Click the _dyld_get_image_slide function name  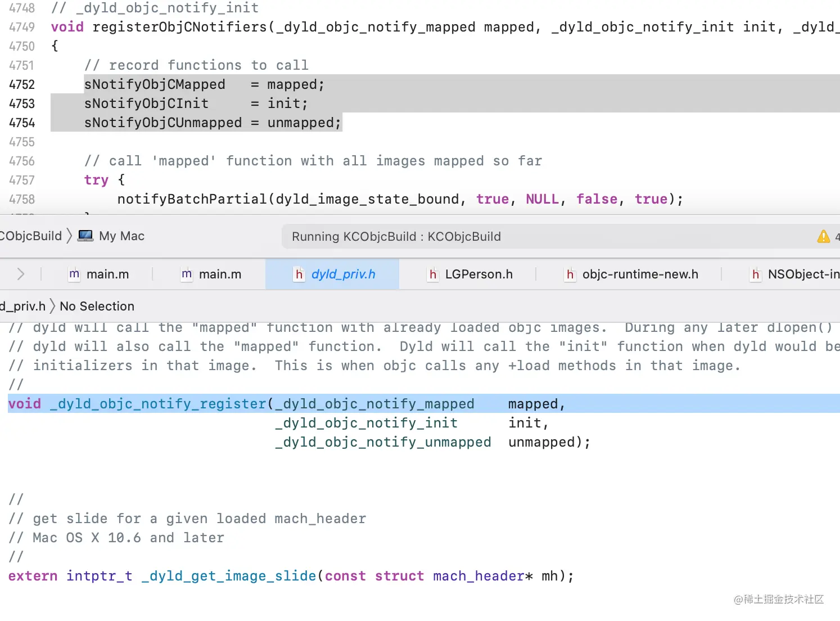[229, 576]
